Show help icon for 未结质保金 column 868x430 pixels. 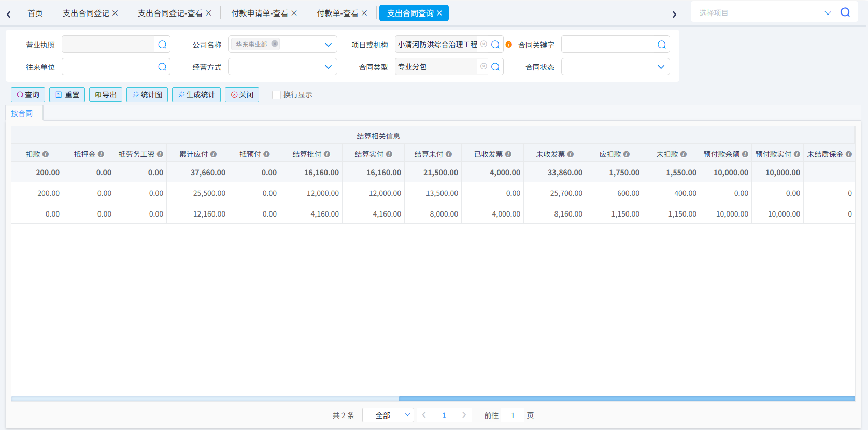(849, 154)
